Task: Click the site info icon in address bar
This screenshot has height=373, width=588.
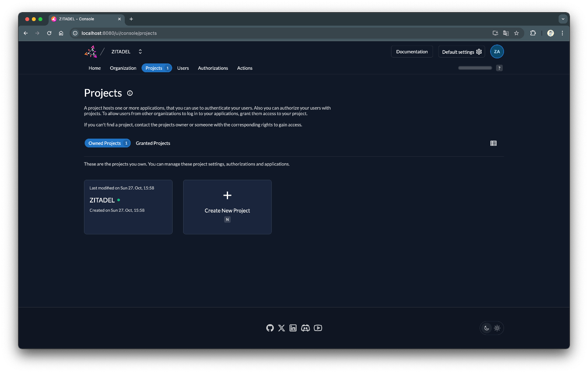Action: 75,33
